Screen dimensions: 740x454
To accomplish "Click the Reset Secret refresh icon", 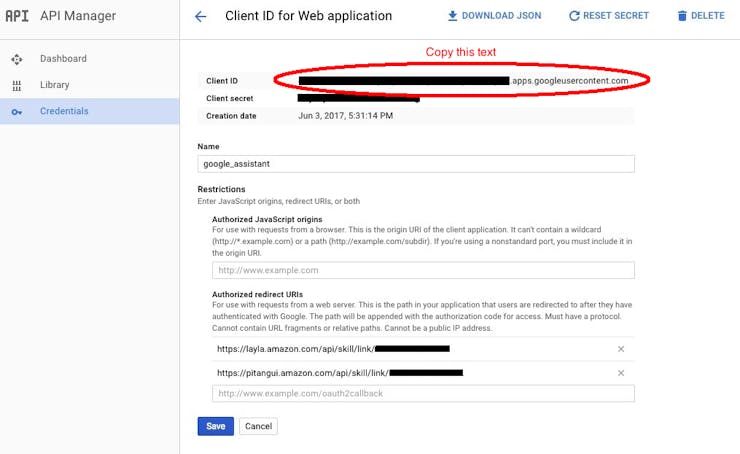I will click(x=574, y=16).
